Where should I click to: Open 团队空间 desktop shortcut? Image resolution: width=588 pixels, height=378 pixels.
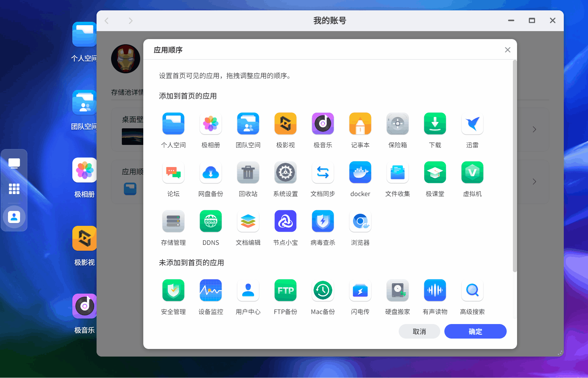click(84, 102)
